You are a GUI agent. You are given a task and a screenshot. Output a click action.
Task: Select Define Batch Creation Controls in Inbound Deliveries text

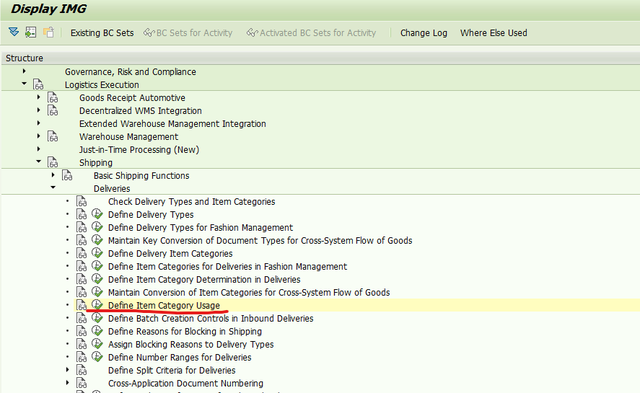click(x=211, y=318)
